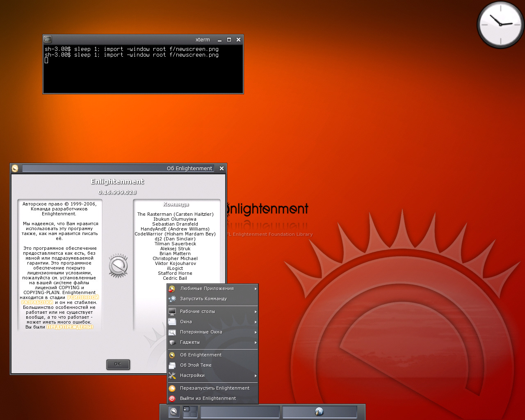Click the xterm terminal icon in titlebar
This screenshot has width=525, height=420.
pyautogui.click(x=48, y=39)
